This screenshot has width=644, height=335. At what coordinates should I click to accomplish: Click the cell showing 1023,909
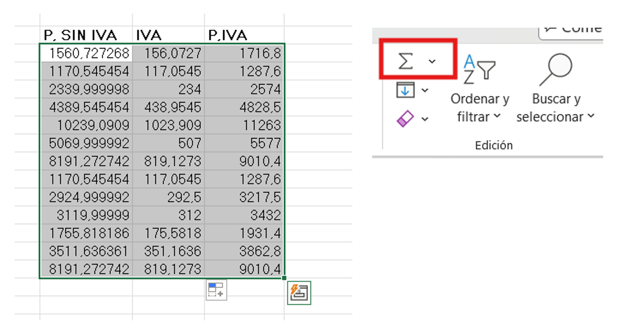click(x=168, y=125)
